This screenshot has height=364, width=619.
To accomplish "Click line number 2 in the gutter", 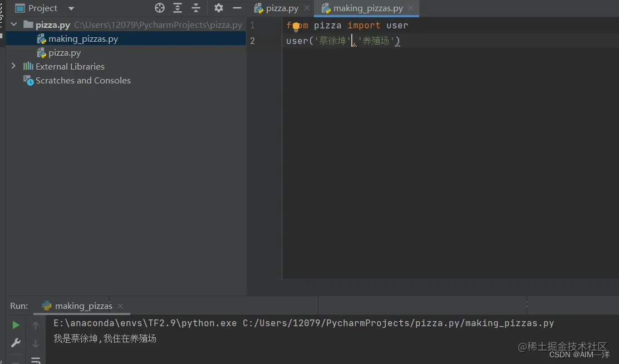I will [x=252, y=41].
